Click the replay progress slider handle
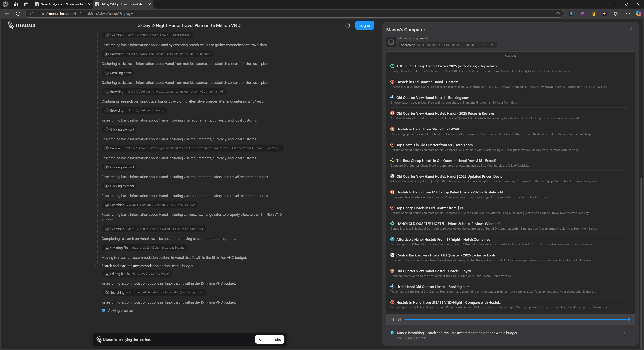The width and height of the screenshot is (644, 350). [x=629, y=319]
